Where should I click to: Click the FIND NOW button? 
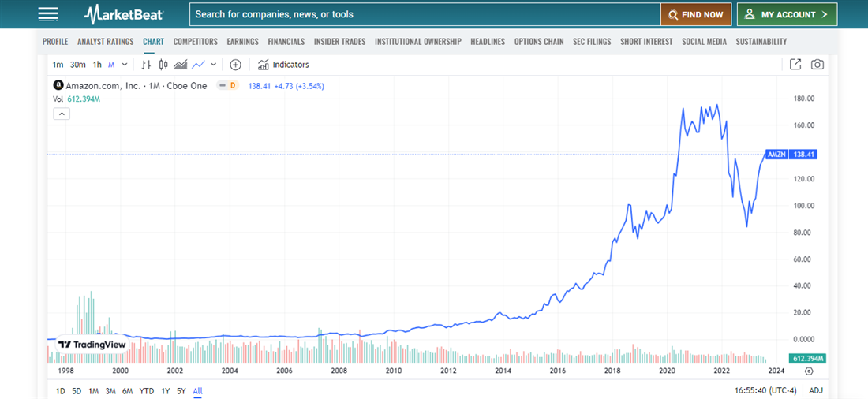point(696,15)
